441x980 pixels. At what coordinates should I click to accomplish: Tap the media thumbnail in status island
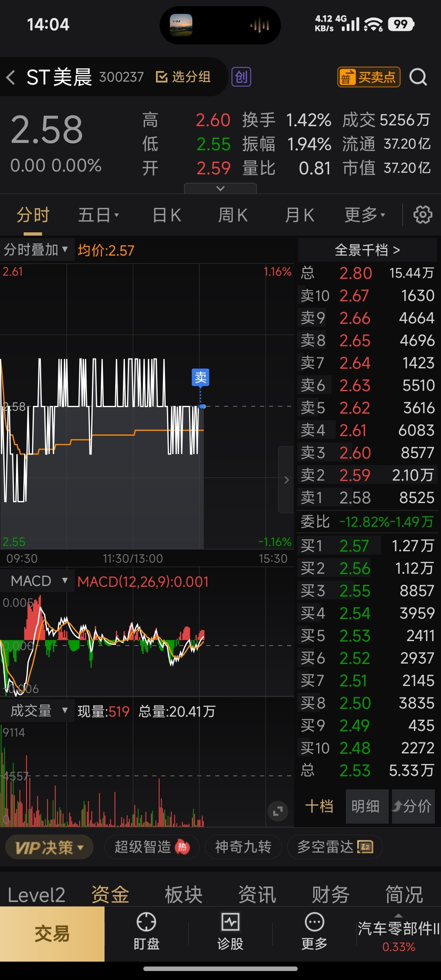coord(181,25)
